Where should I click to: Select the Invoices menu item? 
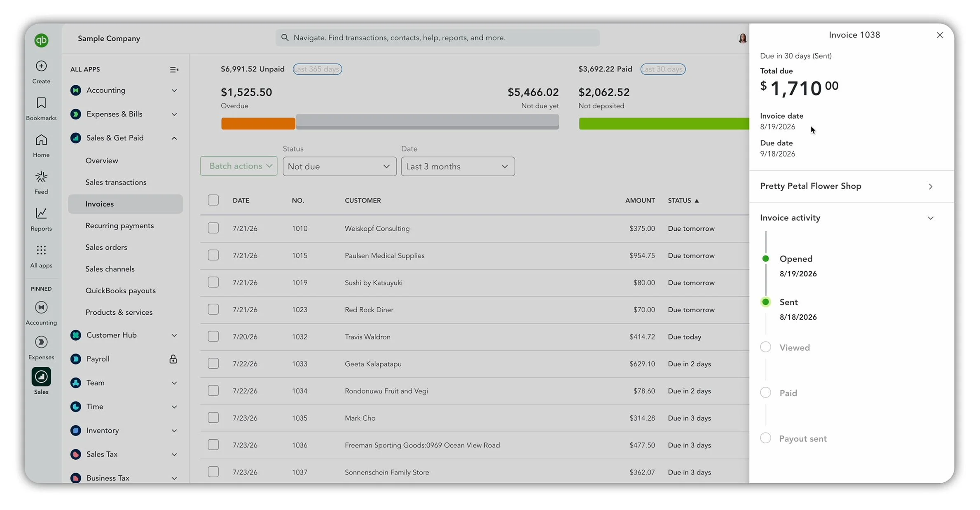(x=125, y=204)
